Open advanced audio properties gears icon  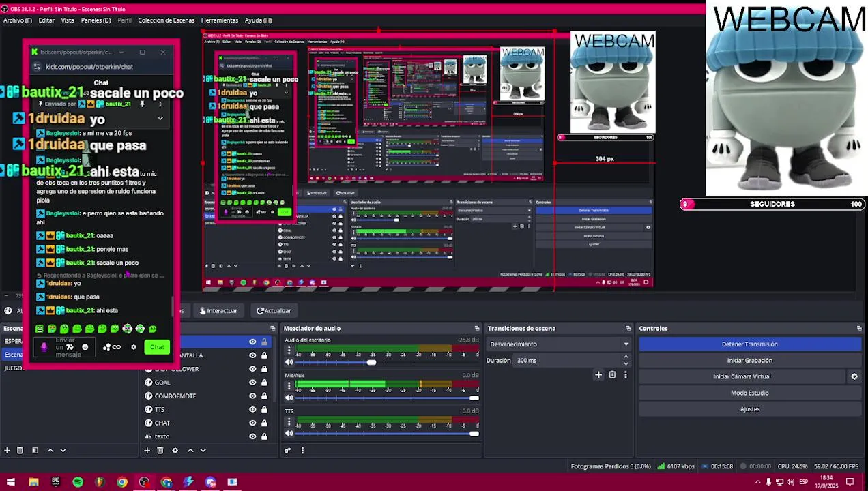(x=287, y=450)
